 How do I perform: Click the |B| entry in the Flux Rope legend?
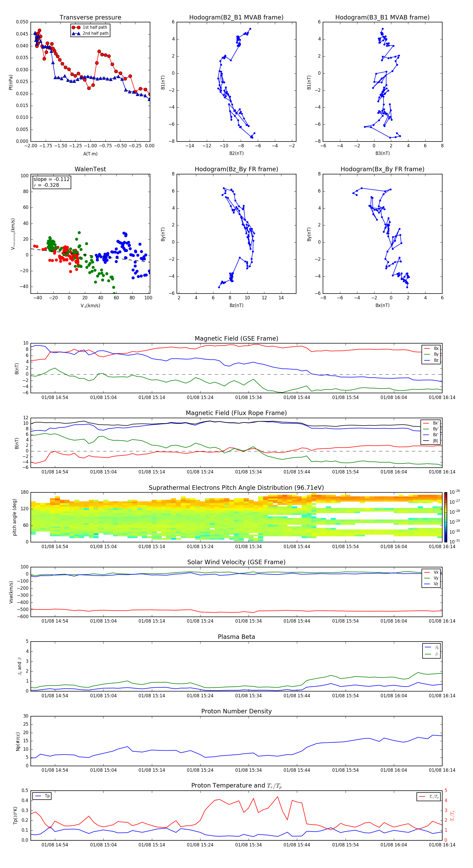pyautogui.click(x=431, y=441)
